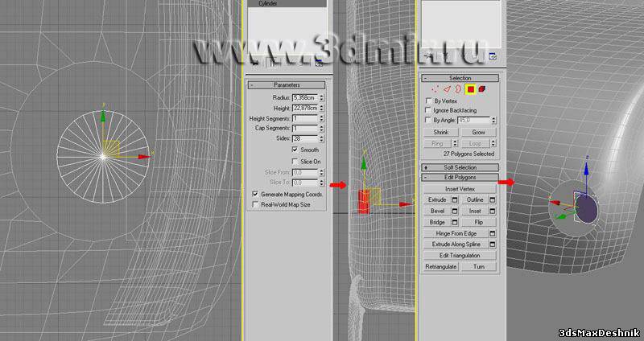Click Slice To spinner arrows

coord(321,183)
